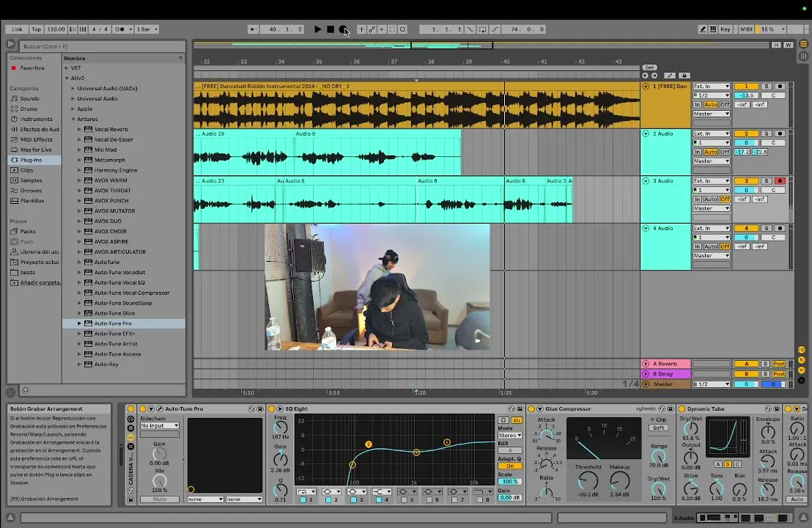The image size is (812, 528).
Task: Open the Packs place
Action: point(28,232)
